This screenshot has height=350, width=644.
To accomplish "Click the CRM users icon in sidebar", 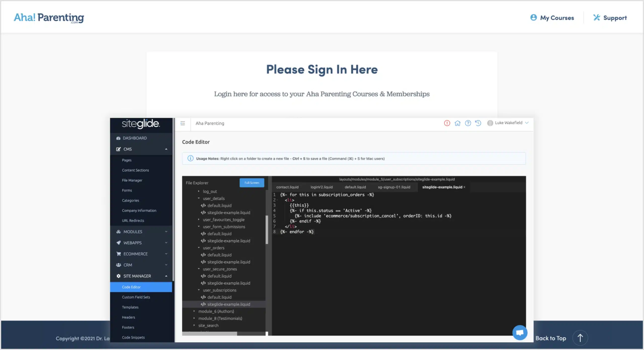I will pyautogui.click(x=118, y=265).
